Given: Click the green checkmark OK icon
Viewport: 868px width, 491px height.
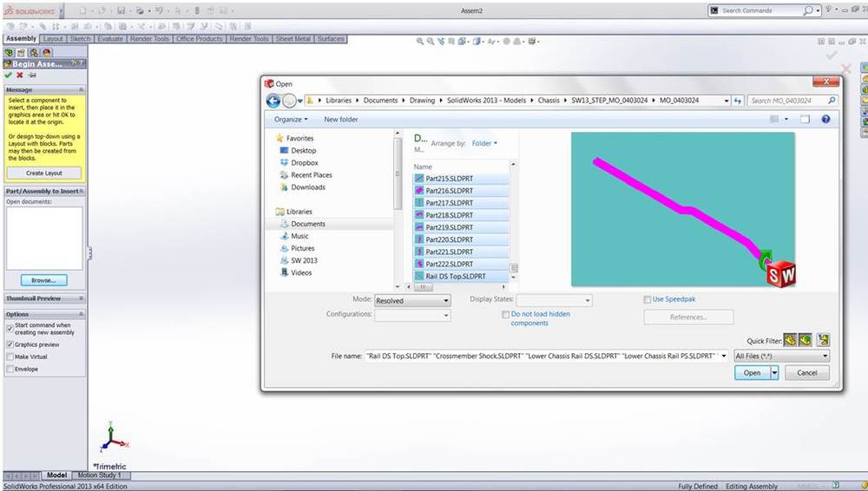Looking at the screenshot, I should (9, 75).
